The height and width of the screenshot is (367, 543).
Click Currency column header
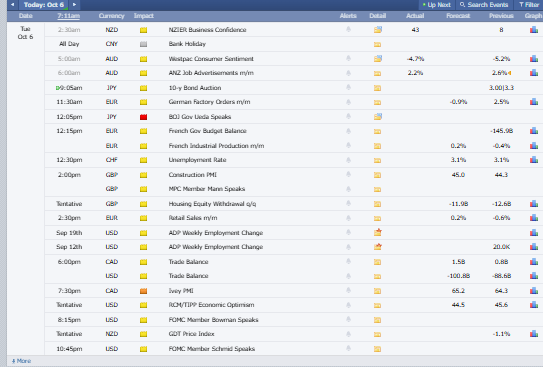112,16
